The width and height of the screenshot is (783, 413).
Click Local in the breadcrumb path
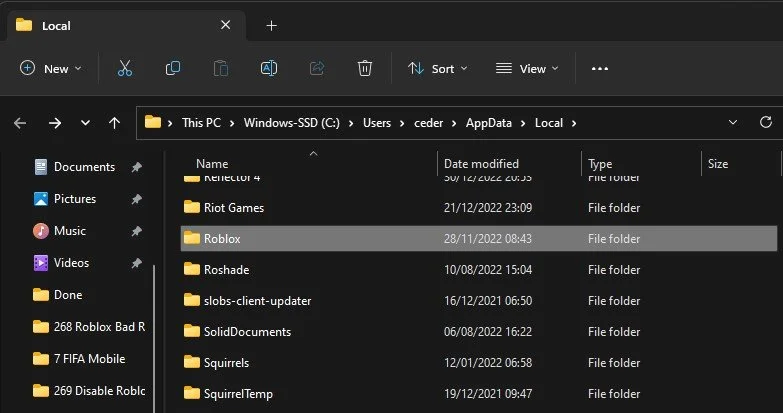coord(549,123)
